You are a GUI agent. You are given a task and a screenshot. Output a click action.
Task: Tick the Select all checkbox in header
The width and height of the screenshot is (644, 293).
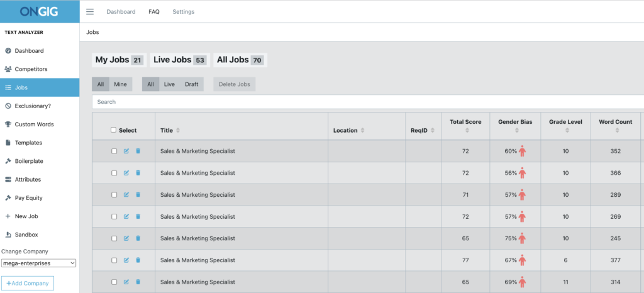coord(114,130)
